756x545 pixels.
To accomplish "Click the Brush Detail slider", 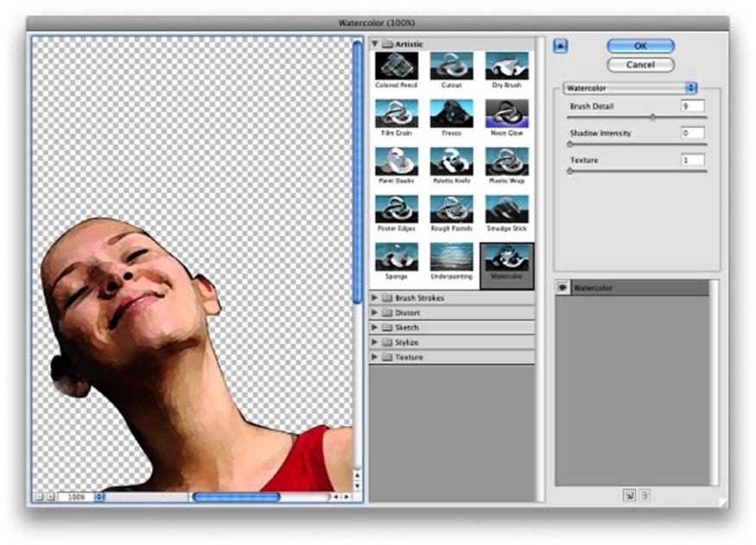I will click(638, 117).
